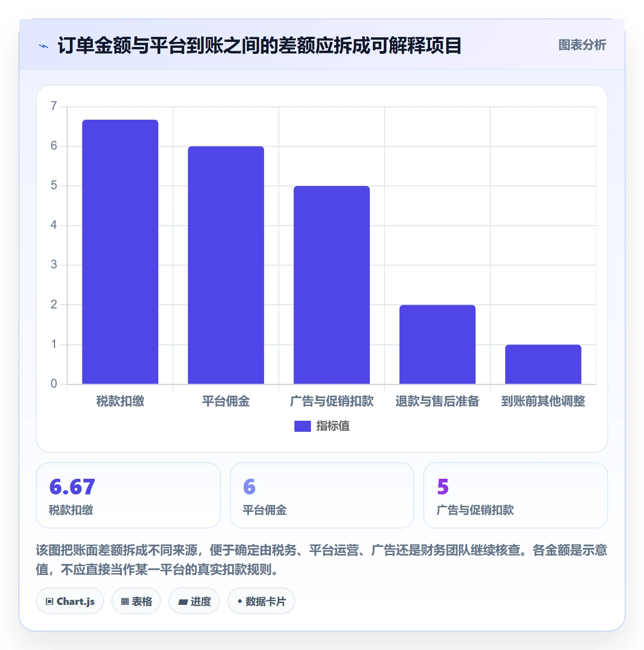Open the 5 广告与促销扣款 data card

[516, 495]
